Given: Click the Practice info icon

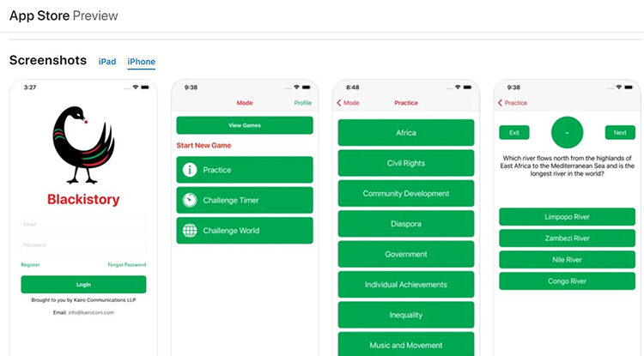Looking at the screenshot, I should click(191, 170).
